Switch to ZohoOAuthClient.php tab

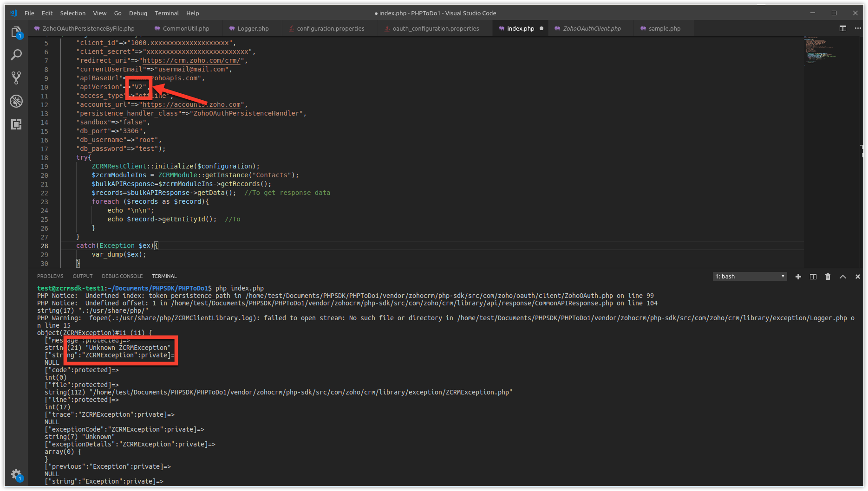tap(591, 28)
